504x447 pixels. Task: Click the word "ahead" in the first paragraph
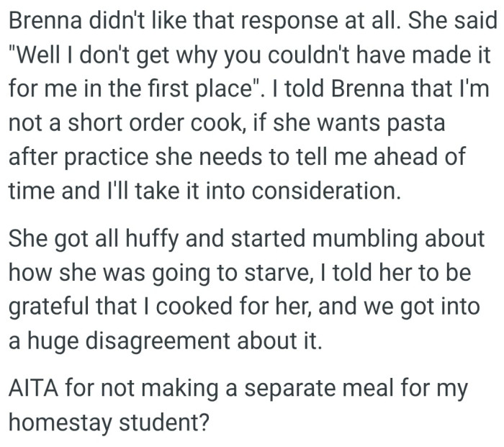[396, 157]
